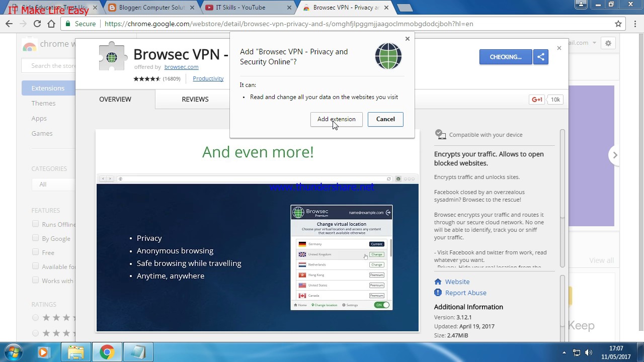Click the Browsec globe icon in dialog
644x362 pixels.
[x=388, y=56]
